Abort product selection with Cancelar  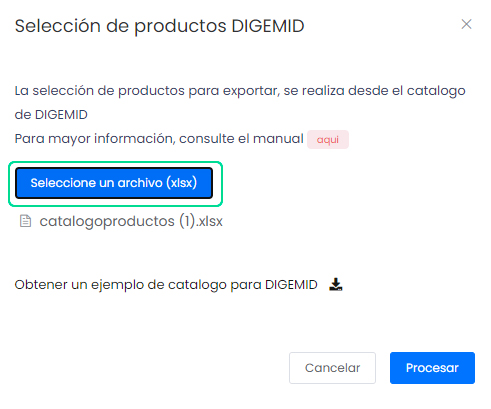point(332,368)
